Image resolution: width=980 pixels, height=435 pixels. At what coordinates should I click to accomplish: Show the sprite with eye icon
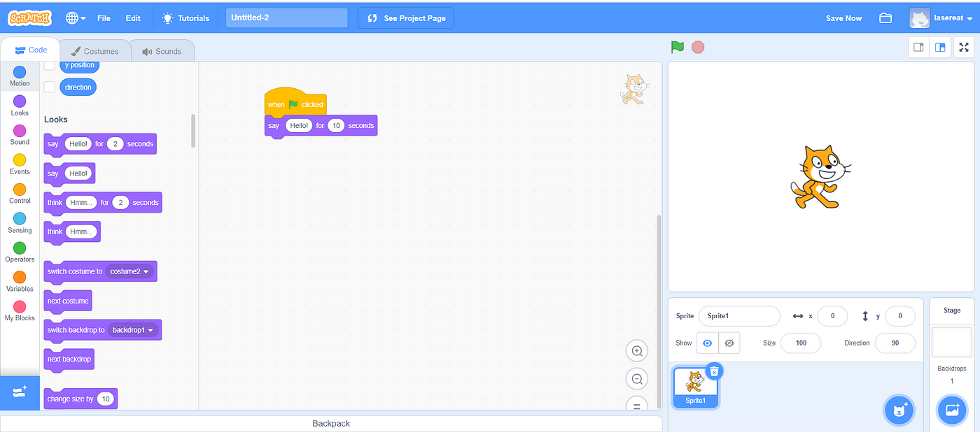[708, 343]
